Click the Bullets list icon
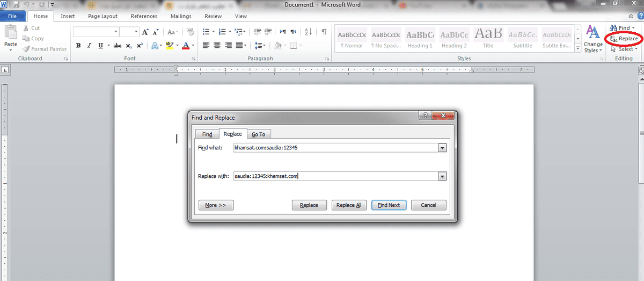This screenshot has height=281, width=644. click(x=206, y=32)
